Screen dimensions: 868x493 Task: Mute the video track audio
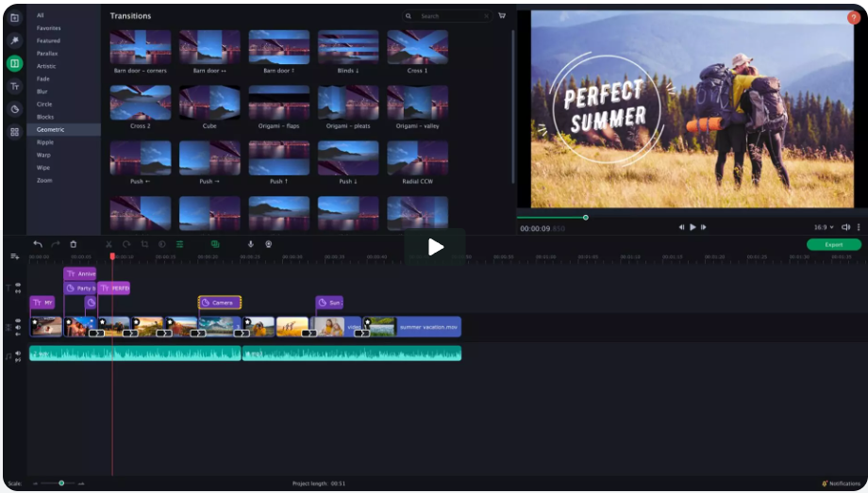point(18,327)
